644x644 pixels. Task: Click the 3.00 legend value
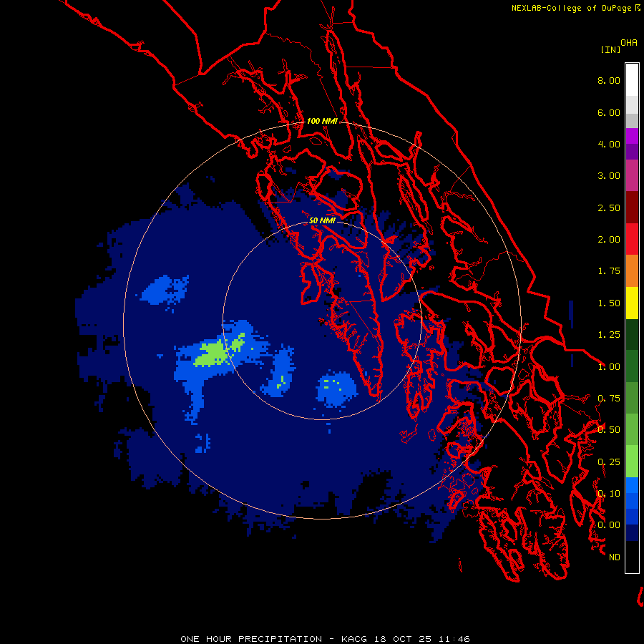pos(609,176)
